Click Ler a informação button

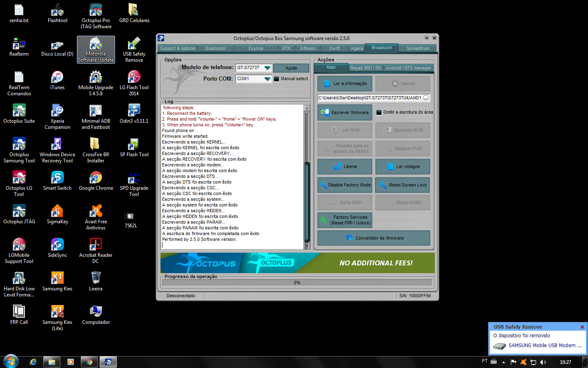click(x=345, y=84)
